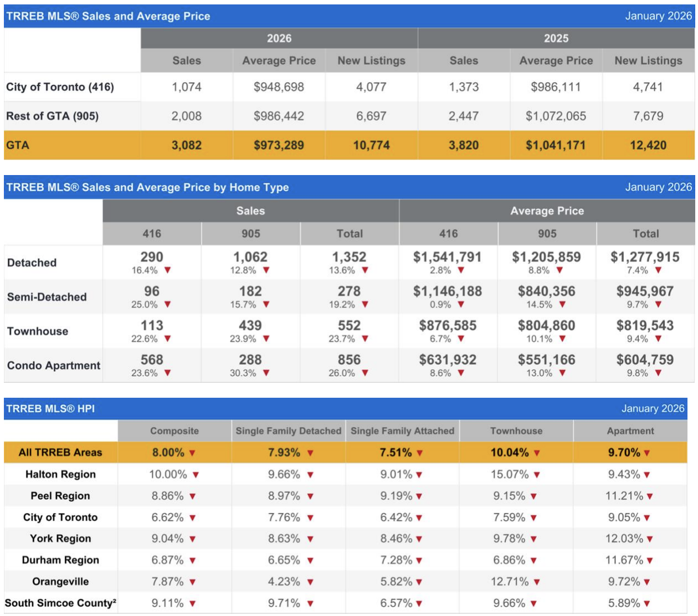Viewport: 698px width, 616px height.
Task: Click the Single Family Detached column header
Action: pos(288,431)
